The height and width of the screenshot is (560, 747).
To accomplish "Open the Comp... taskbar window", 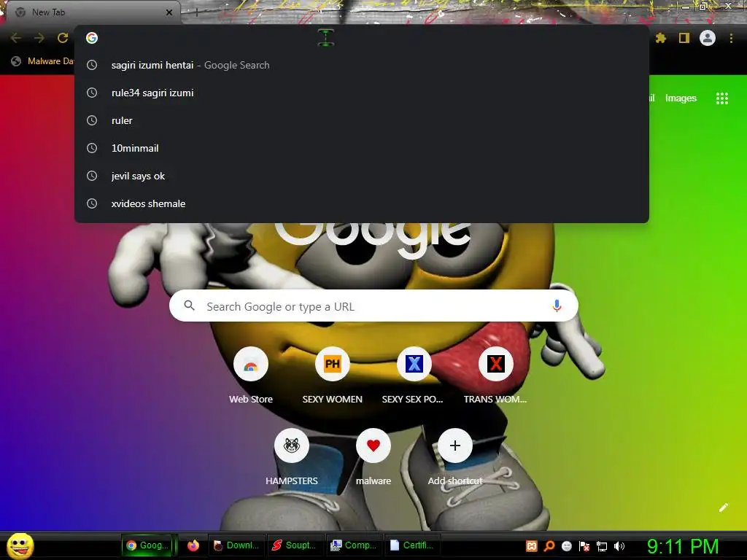I will click(x=355, y=545).
